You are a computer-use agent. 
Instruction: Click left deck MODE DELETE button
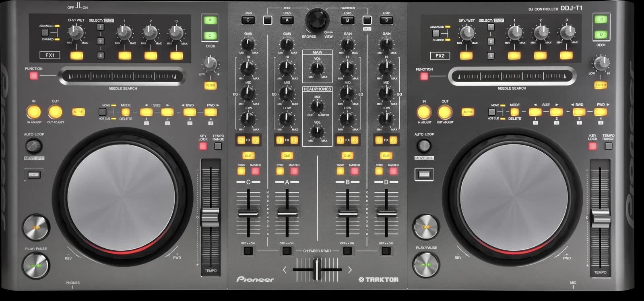tap(126, 112)
